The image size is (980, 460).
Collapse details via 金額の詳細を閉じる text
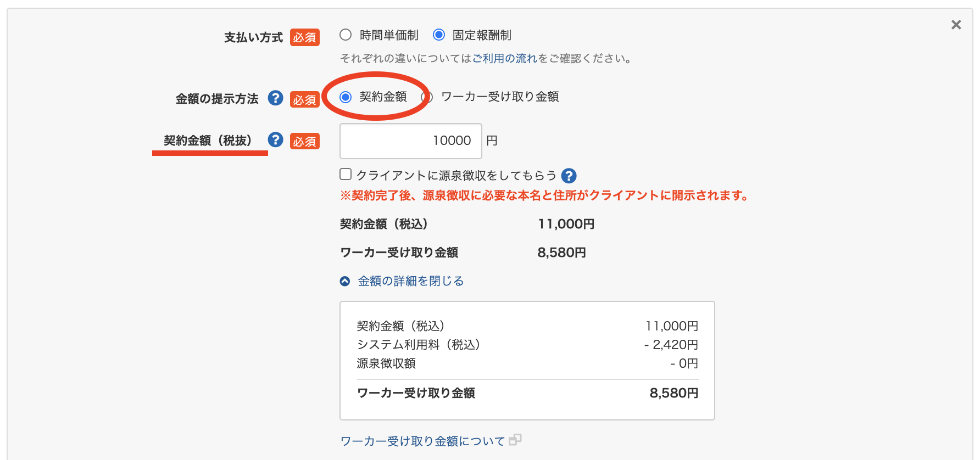410,281
